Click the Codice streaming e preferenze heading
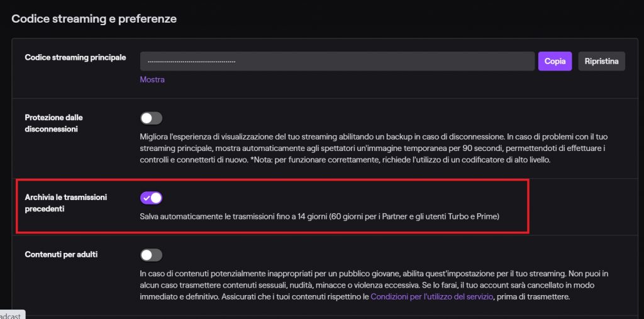Screen dimensions: 644x319 tap(94, 19)
